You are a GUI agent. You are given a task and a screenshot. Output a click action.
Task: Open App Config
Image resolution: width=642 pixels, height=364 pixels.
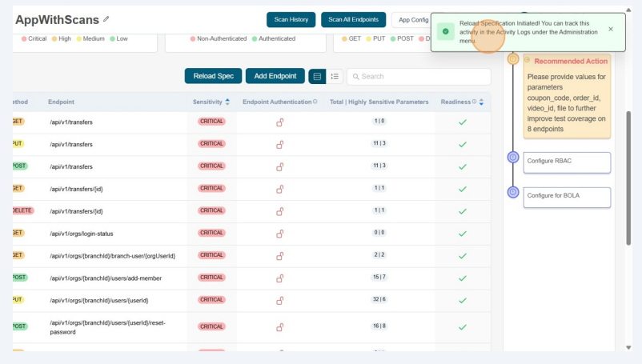(x=413, y=20)
